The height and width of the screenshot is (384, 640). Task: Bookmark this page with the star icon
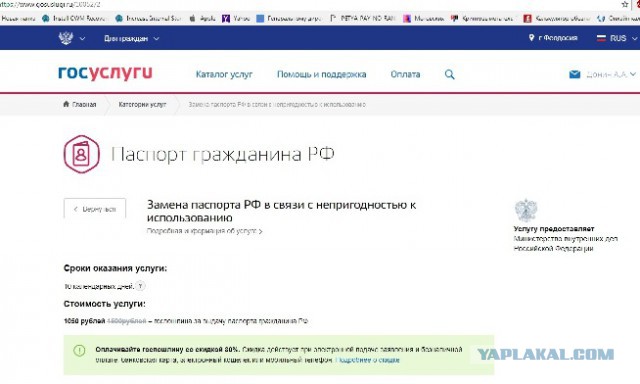(x=624, y=4)
